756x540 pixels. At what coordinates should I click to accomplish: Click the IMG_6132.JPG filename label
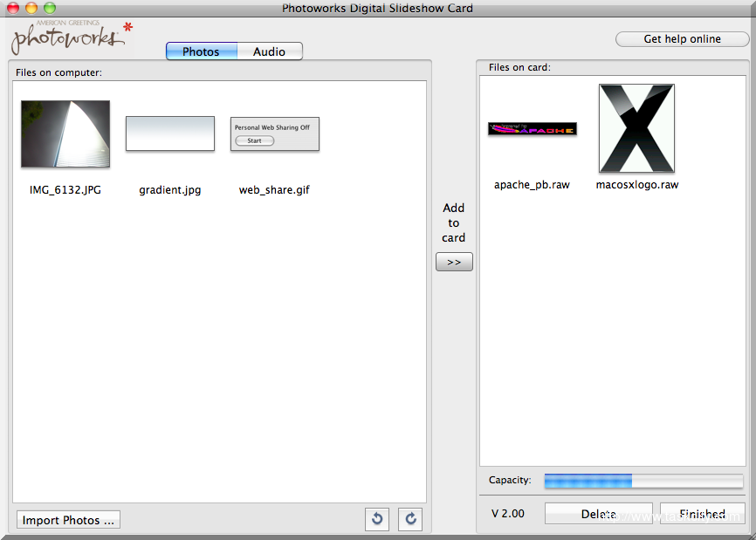pyautogui.click(x=65, y=190)
